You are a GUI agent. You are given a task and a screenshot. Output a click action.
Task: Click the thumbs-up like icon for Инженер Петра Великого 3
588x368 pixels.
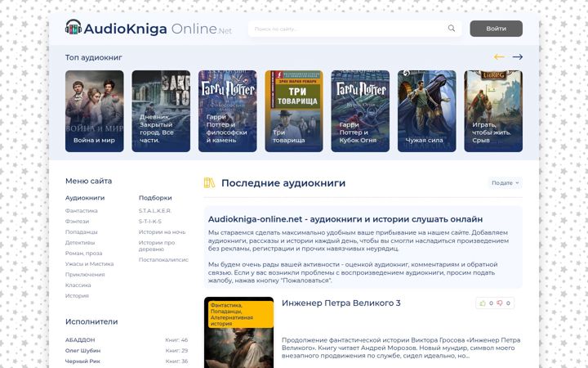pos(483,303)
